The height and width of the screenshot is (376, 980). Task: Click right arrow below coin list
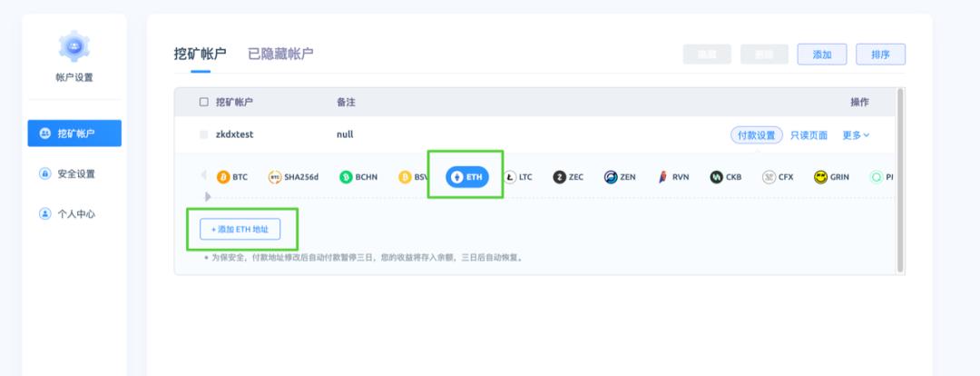pos(208,196)
